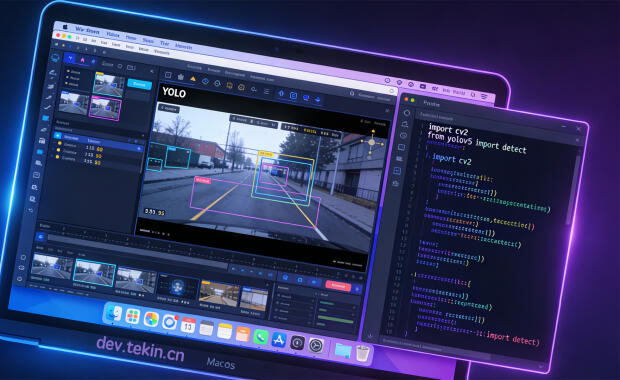Open the folder icon in left panel header
This screenshot has height=380, width=620.
tap(131, 68)
